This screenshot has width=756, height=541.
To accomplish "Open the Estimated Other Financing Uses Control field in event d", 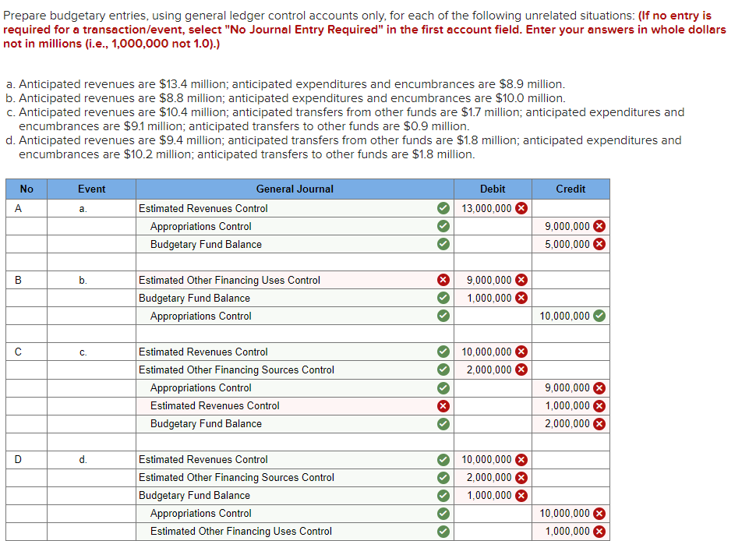I will click(295, 532).
